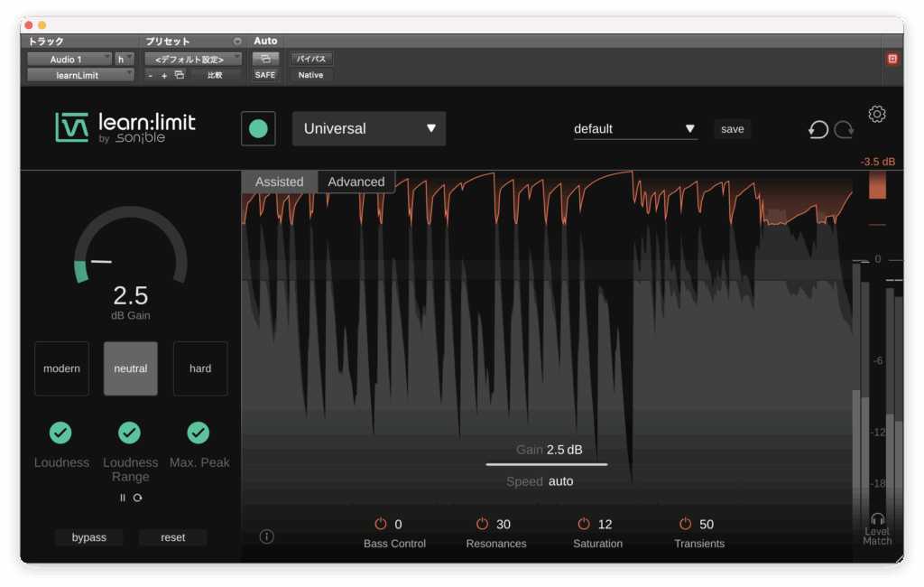Click the learn:limit logo icon
Viewport: 924px width, 587px height.
72,126
